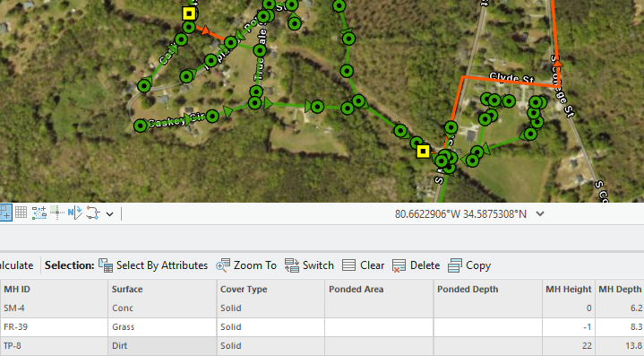Click the Zoom To magnifier icon

(223, 265)
